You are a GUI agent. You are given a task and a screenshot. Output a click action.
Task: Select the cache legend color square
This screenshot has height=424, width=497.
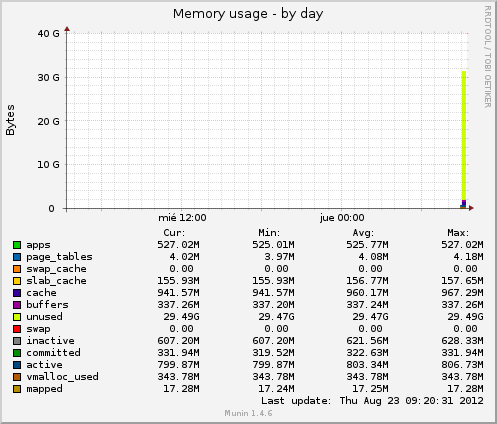pyautogui.click(x=17, y=293)
